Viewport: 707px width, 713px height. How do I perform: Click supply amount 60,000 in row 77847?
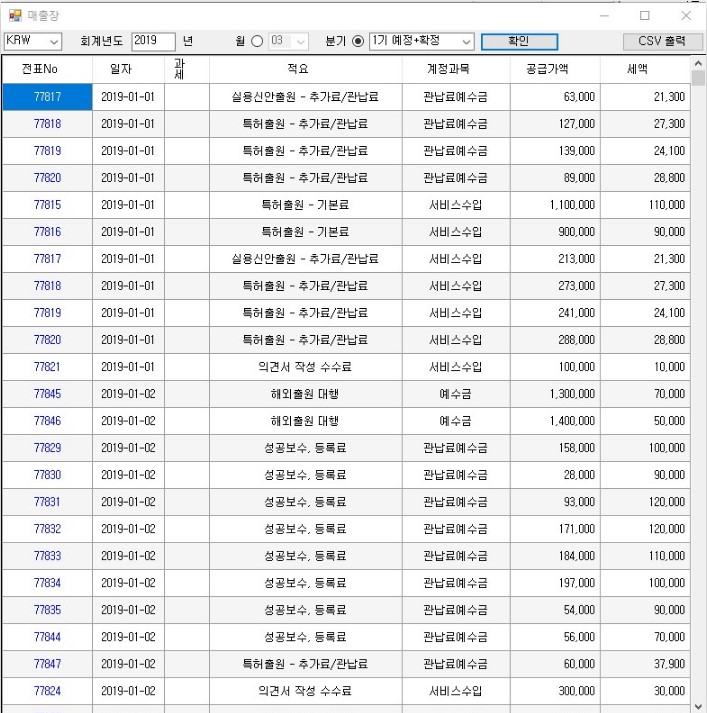[555, 664]
